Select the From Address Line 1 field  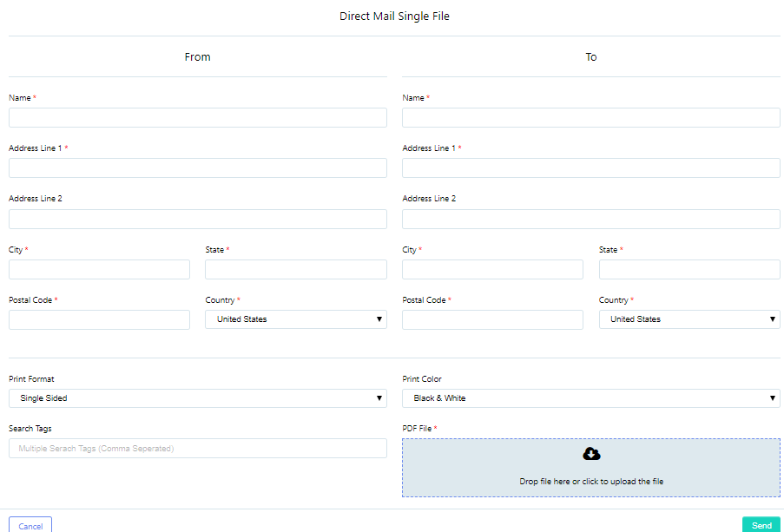[197, 168]
